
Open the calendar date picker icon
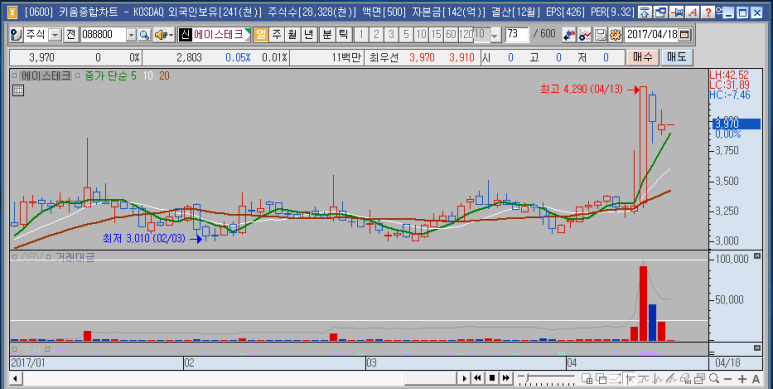pos(685,35)
